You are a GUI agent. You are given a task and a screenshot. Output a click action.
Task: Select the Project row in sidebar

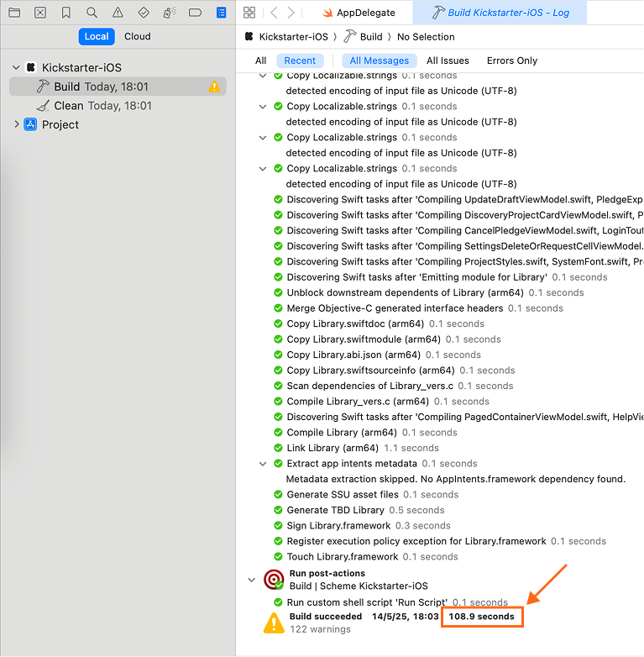coord(118,124)
